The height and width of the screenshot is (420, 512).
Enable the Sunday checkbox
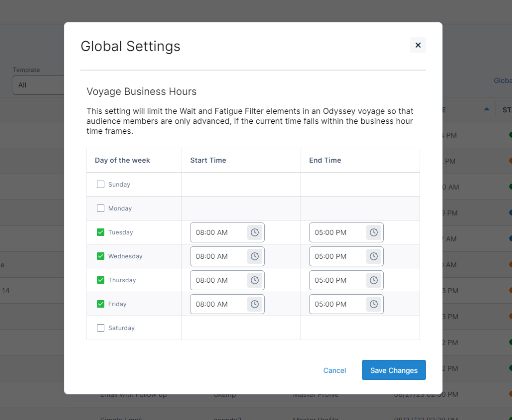[101, 185]
